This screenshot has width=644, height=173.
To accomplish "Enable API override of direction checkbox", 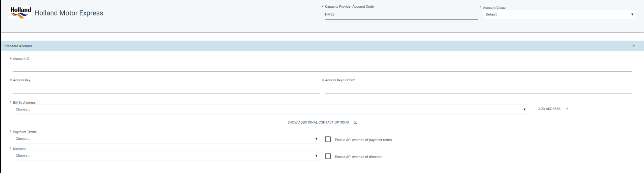I will click(328, 156).
